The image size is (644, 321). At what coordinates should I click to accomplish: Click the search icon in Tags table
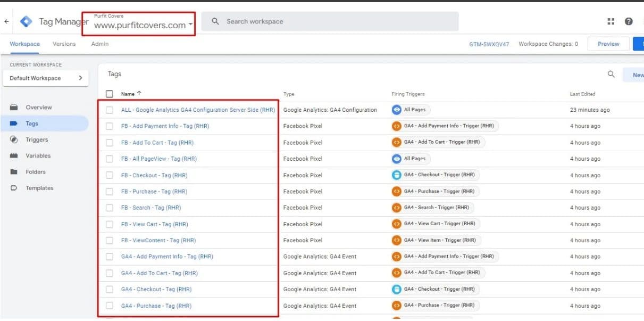pos(612,75)
